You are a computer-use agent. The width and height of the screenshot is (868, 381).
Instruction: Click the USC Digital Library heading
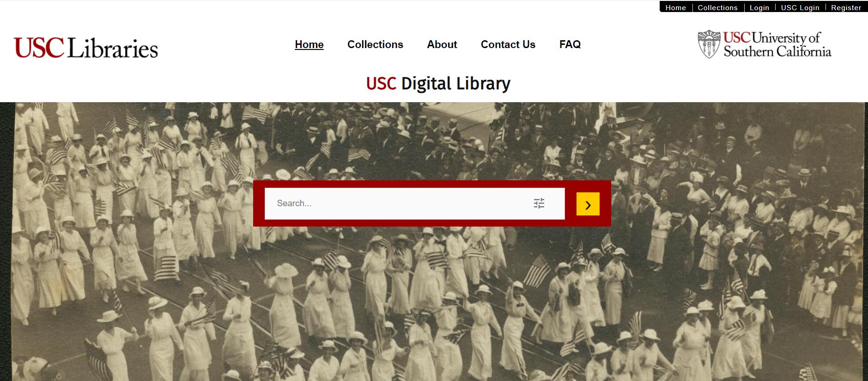click(x=438, y=84)
